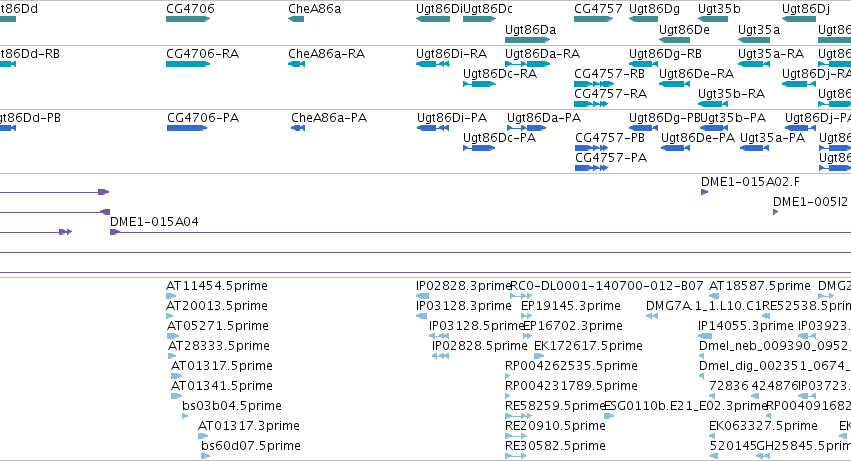Click the IP14055.3prime EST

pyautogui.click(x=705, y=336)
